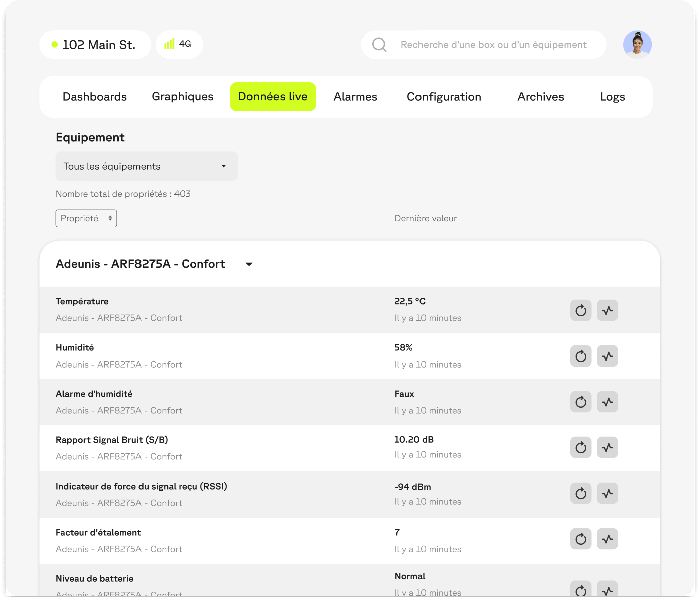Refresh the Alarme d'humidité status

(x=581, y=402)
